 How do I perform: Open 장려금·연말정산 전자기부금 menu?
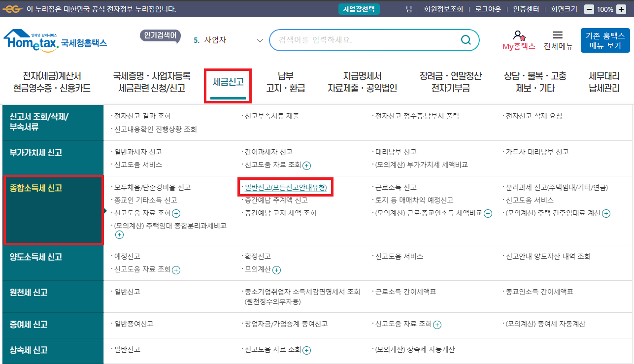451,82
